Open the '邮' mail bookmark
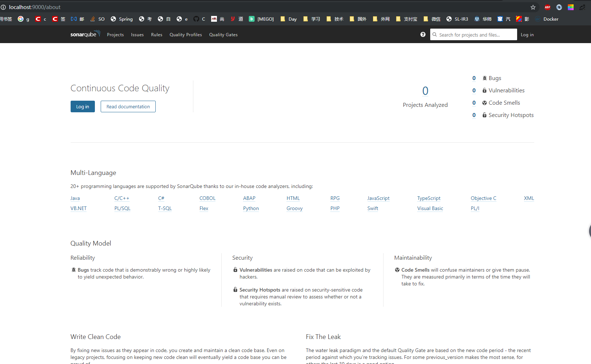 pos(77,19)
